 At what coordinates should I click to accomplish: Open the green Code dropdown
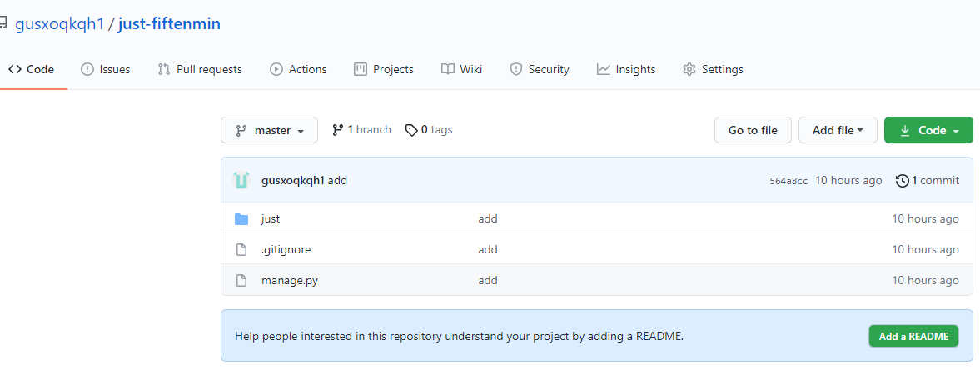point(928,131)
